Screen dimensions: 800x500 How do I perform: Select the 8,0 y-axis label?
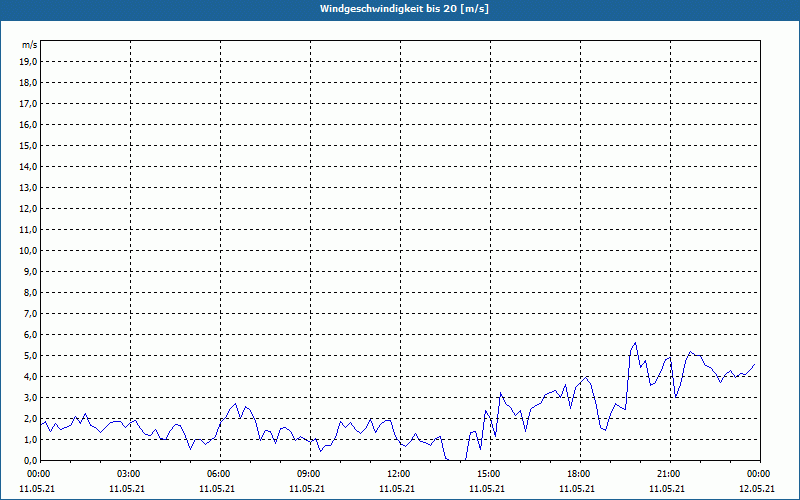pos(31,292)
